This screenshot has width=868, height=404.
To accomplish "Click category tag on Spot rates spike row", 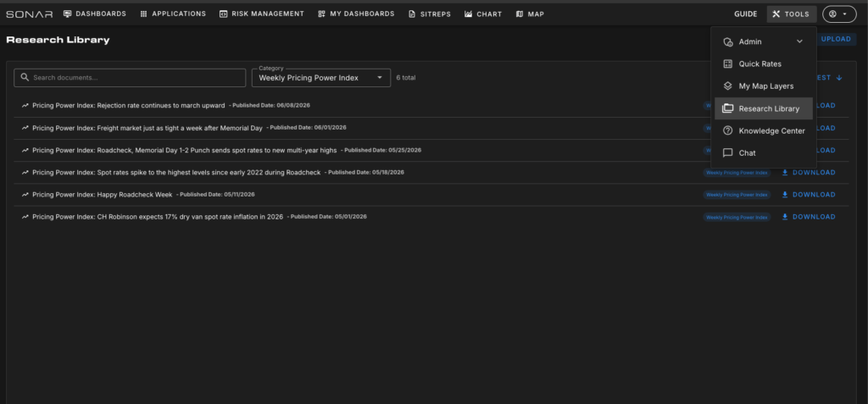I will coord(737,173).
